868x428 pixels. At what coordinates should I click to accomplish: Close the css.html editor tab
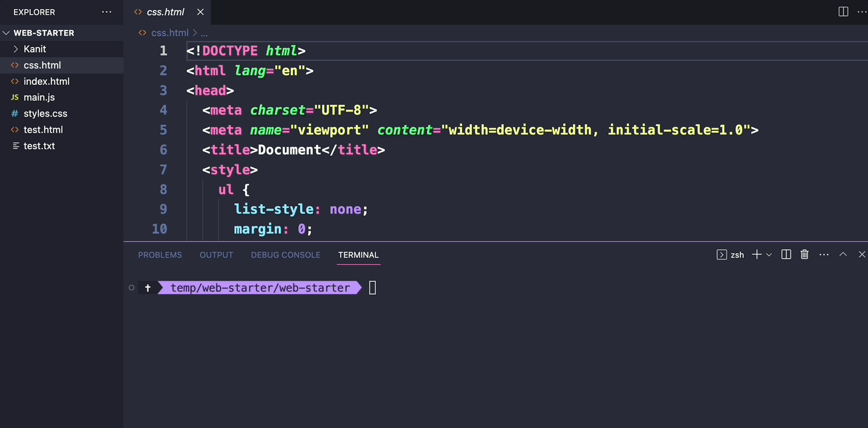(200, 12)
